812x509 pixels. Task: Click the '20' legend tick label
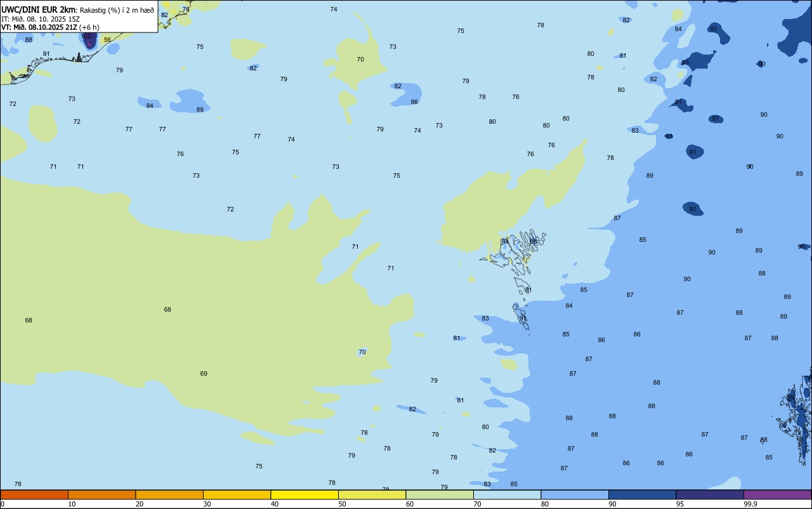click(x=140, y=504)
